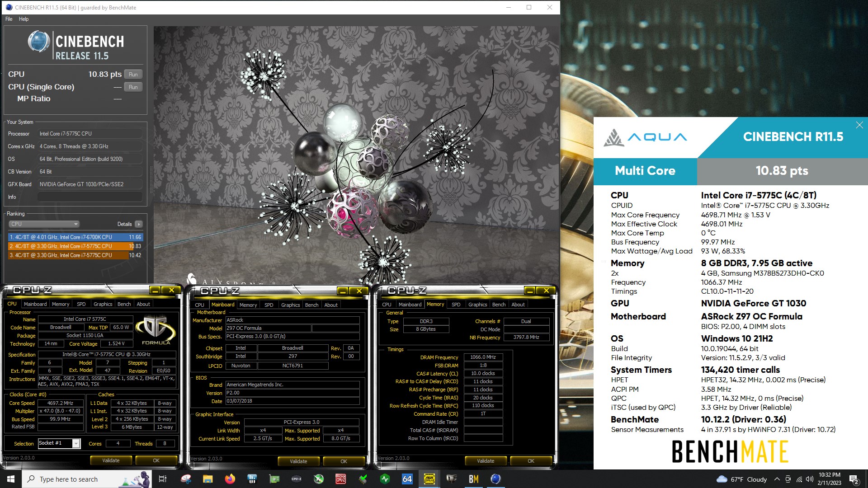Image resolution: width=868 pixels, height=488 pixels.
Task: Click Validate in right CPU-Z window
Action: (486, 461)
